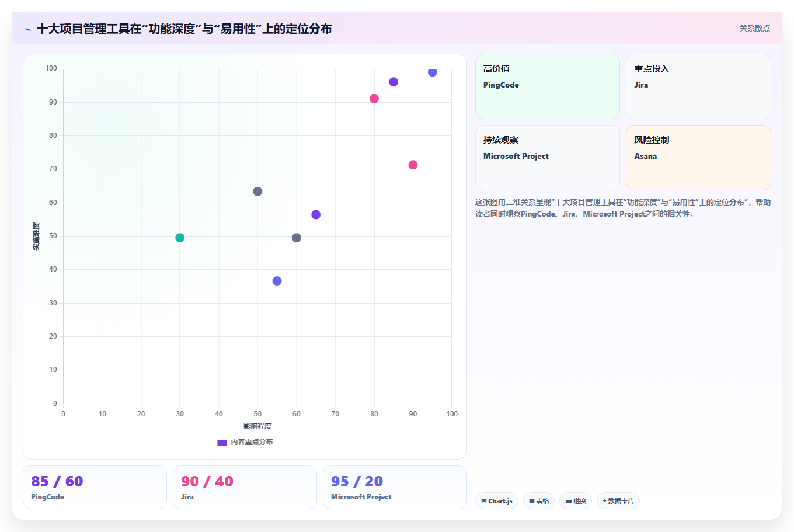Select the purple data point at impact 85

click(x=393, y=82)
